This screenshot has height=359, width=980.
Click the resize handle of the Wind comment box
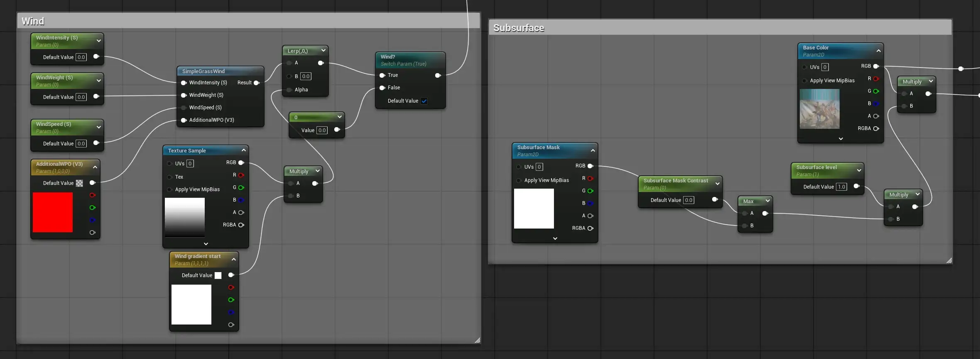point(478,340)
